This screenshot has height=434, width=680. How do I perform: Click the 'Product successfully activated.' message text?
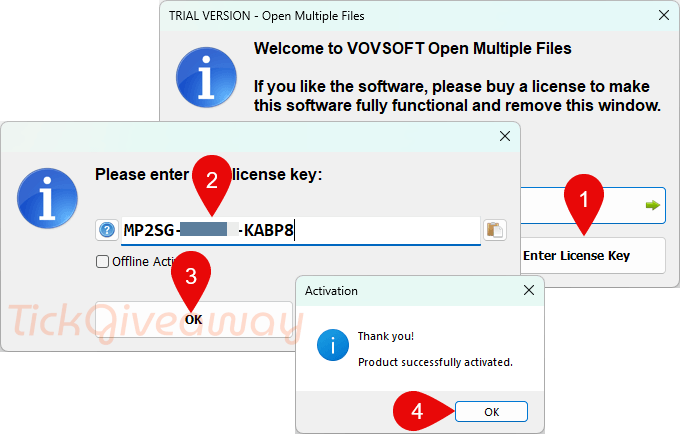pyautogui.click(x=435, y=362)
